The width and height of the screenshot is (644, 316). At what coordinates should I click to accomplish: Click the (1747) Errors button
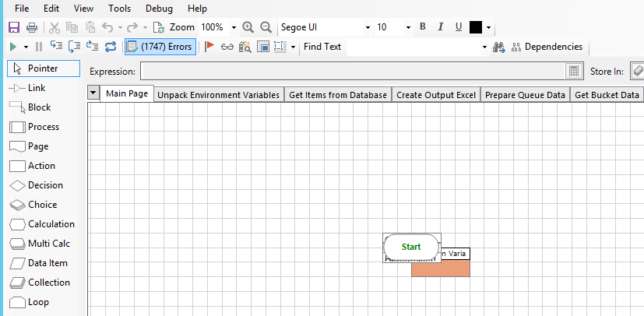tap(160, 47)
